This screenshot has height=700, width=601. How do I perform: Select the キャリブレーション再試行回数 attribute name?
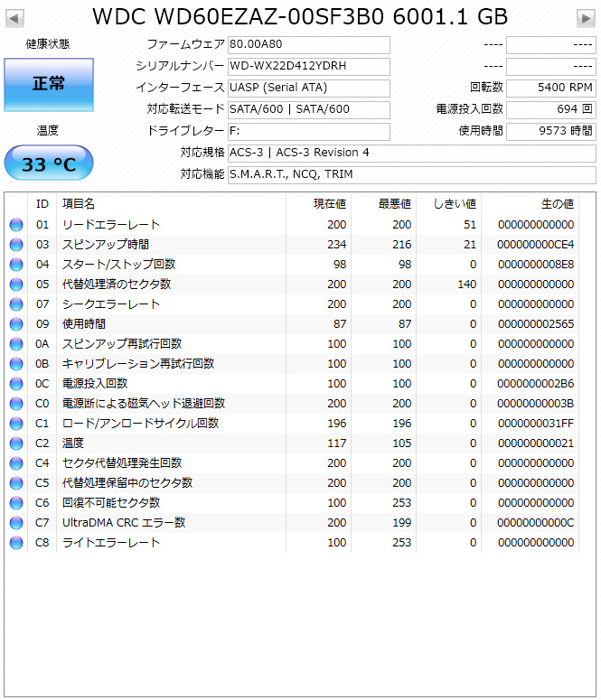(x=138, y=364)
